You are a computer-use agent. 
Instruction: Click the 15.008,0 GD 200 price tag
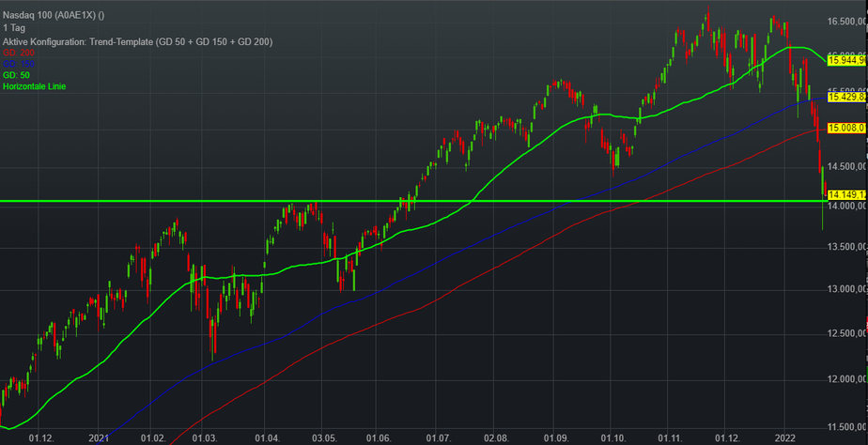(846, 129)
